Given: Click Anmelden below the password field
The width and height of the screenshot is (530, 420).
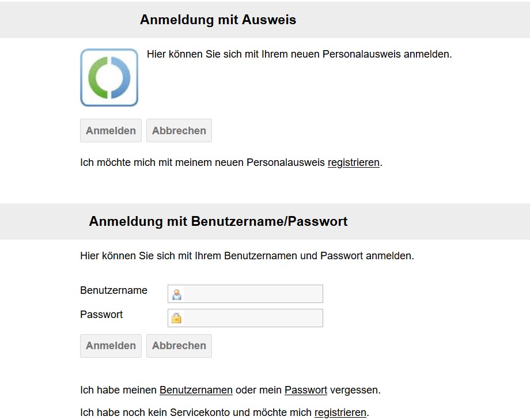Looking at the screenshot, I should point(111,346).
